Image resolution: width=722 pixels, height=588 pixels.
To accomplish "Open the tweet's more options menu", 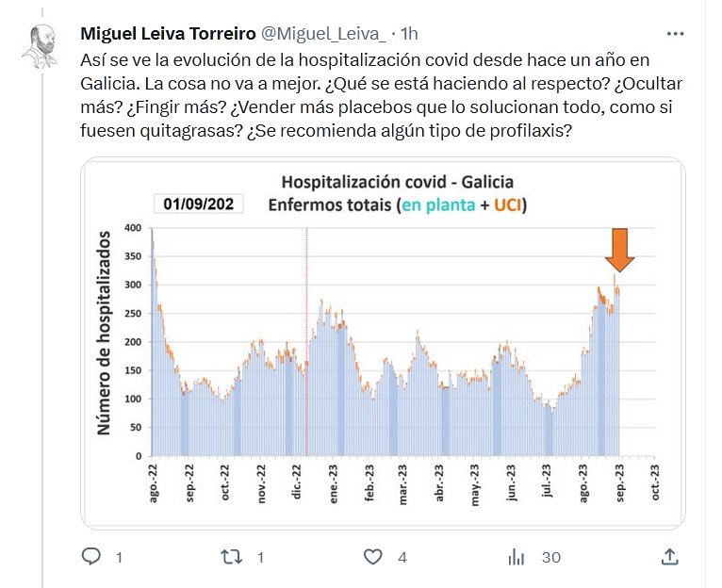I will (x=675, y=34).
